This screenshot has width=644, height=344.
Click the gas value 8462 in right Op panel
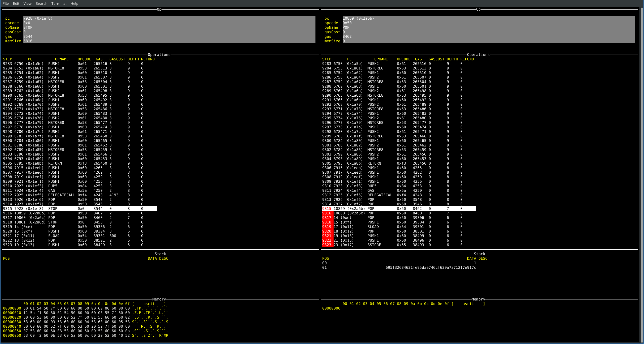tap(347, 36)
